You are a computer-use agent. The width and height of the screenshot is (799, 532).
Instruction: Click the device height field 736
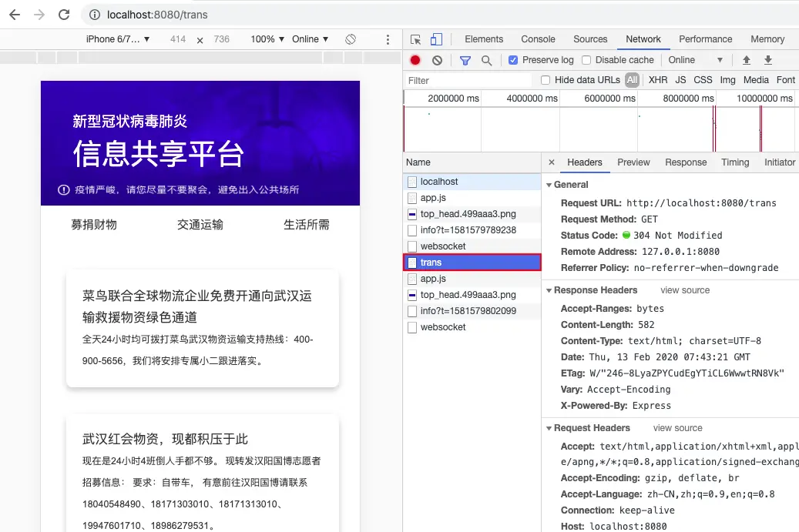coord(222,39)
